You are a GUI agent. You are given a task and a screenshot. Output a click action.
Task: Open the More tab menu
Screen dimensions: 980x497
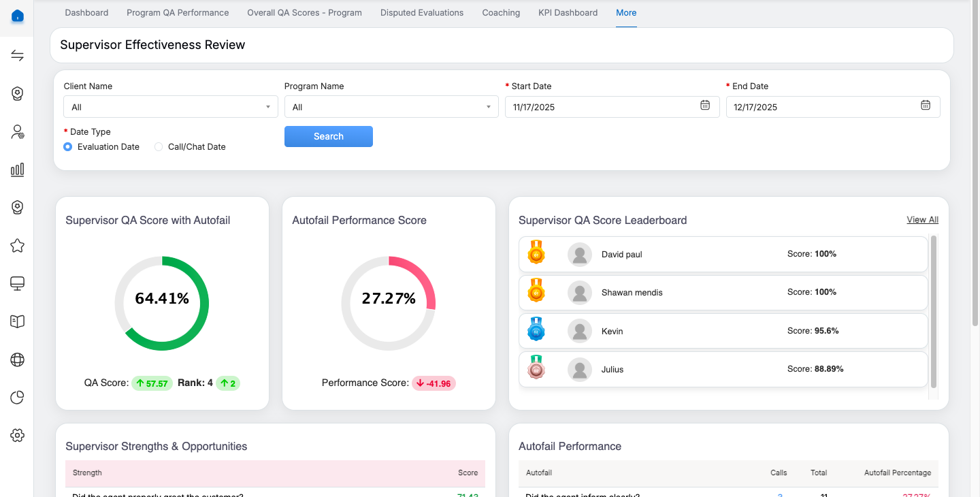click(626, 13)
